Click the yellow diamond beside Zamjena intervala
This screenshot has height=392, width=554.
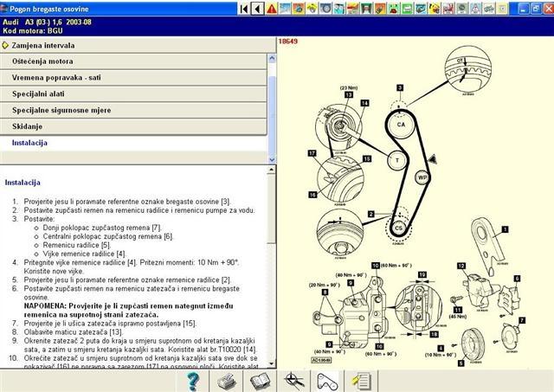(x=5, y=45)
